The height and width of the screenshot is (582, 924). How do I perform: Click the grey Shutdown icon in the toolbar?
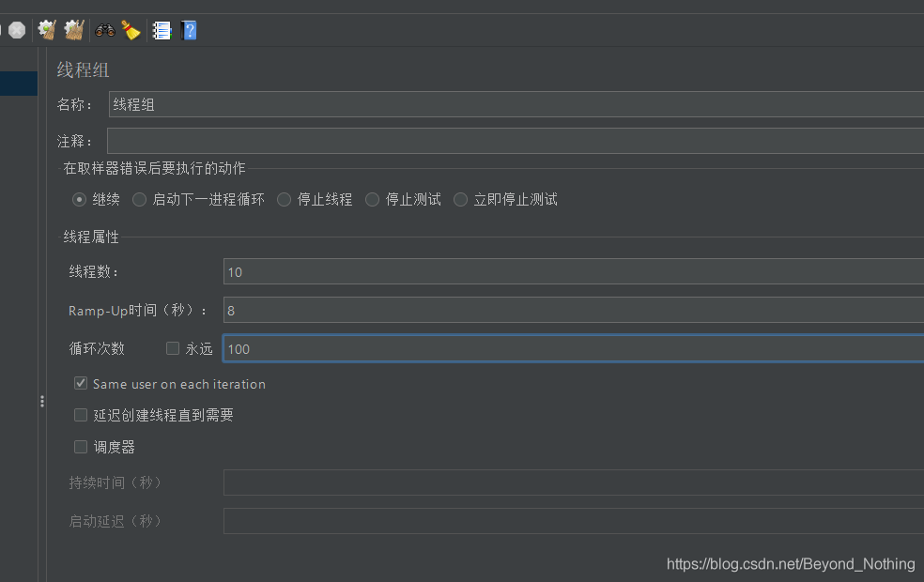17,30
